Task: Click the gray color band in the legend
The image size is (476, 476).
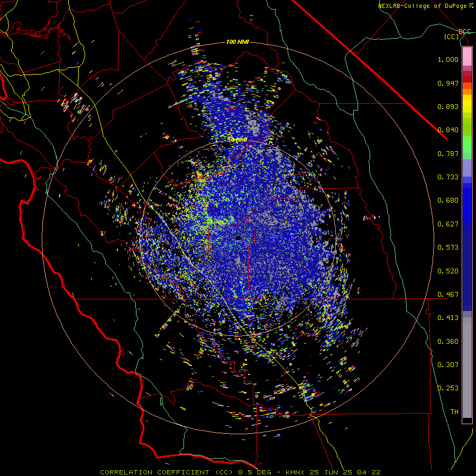Action: pyautogui.click(x=467, y=368)
